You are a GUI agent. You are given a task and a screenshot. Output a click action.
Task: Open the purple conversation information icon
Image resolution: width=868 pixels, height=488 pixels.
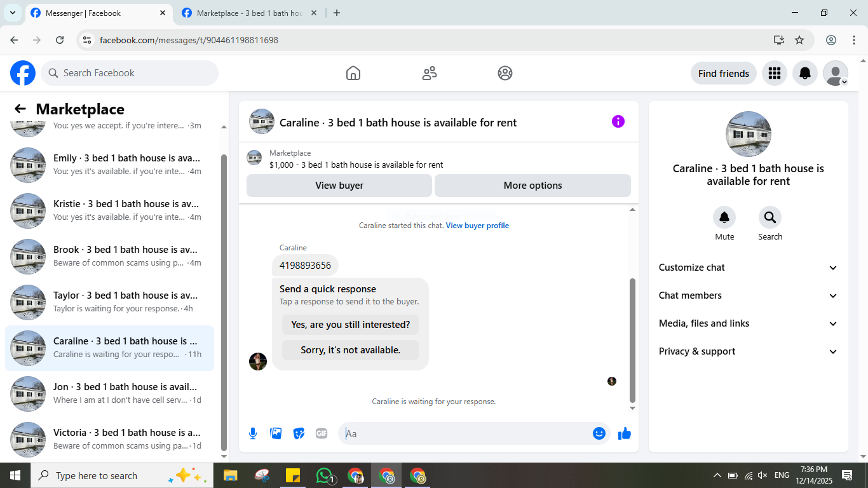618,121
